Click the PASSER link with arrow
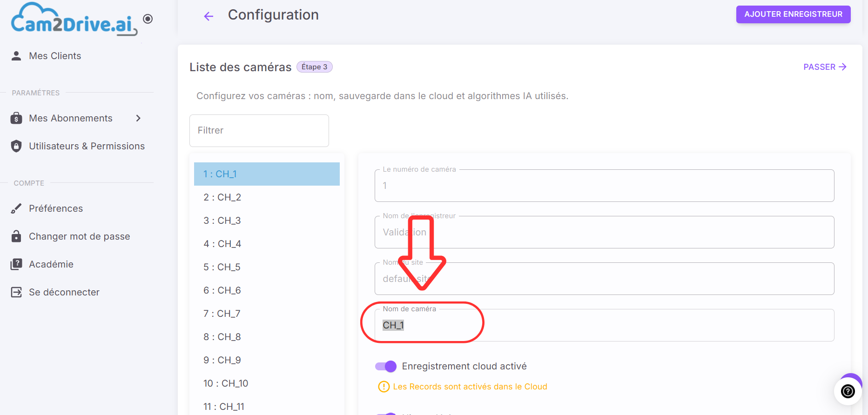868x415 pixels. pyautogui.click(x=825, y=67)
